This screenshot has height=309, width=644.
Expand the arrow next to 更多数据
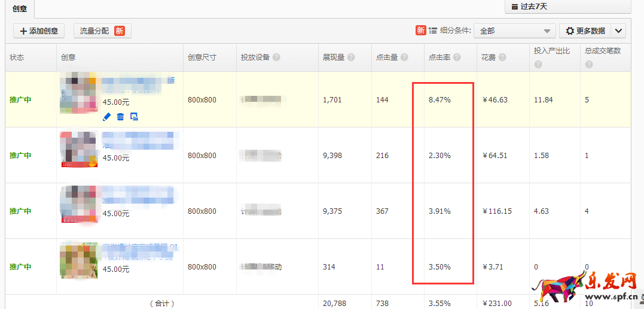pyautogui.click(x=618, y=31)
